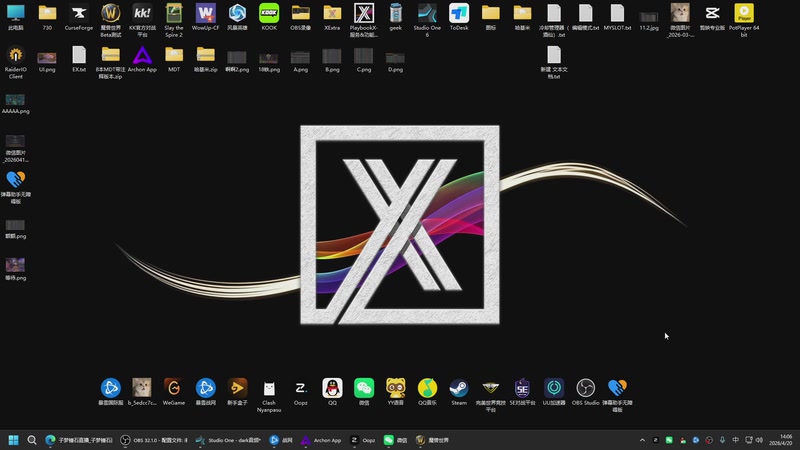800x450 pixels.
Task: Click the geek trash-can icon
Action: tap(395, 17)
